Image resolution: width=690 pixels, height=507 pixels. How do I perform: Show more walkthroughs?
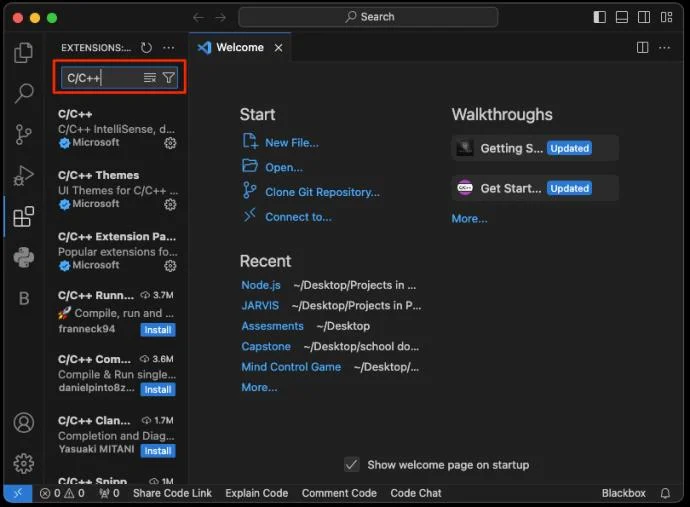[x=469, y=219]
